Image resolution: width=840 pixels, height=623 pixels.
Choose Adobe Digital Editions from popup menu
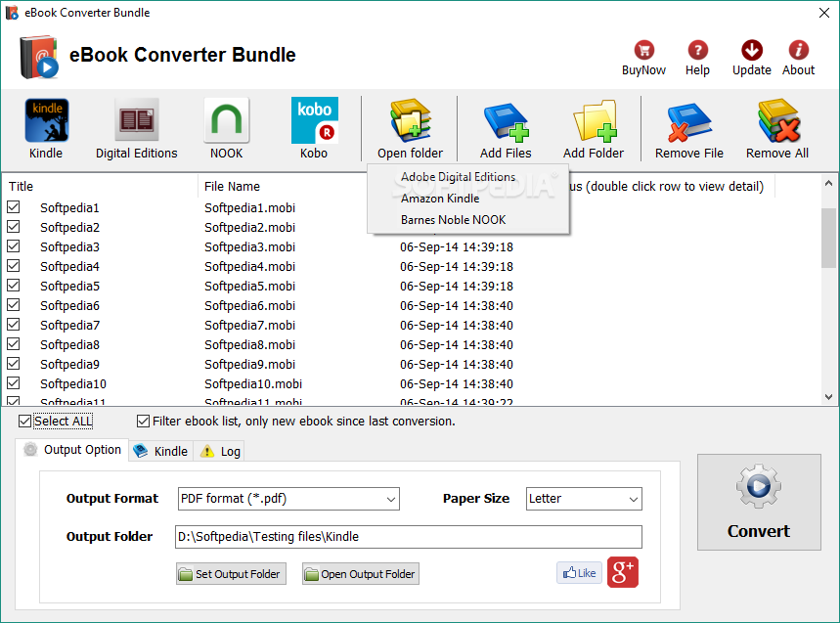coord(458,177)
